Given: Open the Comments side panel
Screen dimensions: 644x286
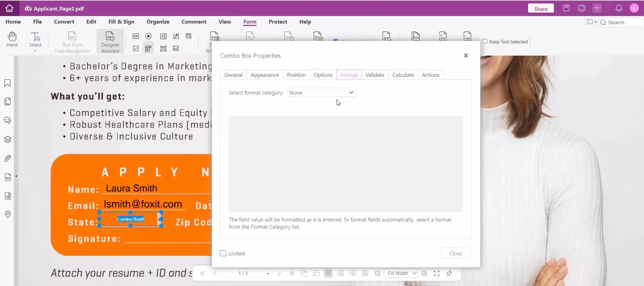Looking at the screenshot, I should [8, 120].
